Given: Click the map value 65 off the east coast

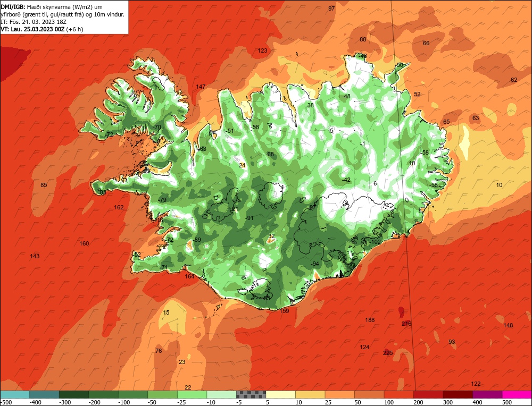Looking at the screenshot, I should coord(446,122).
